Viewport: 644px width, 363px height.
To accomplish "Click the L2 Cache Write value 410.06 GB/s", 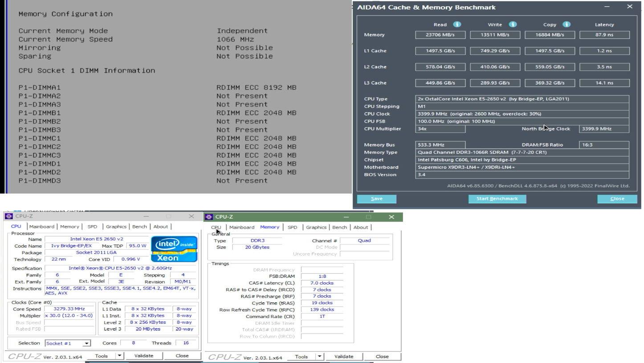I will point(495,67).
